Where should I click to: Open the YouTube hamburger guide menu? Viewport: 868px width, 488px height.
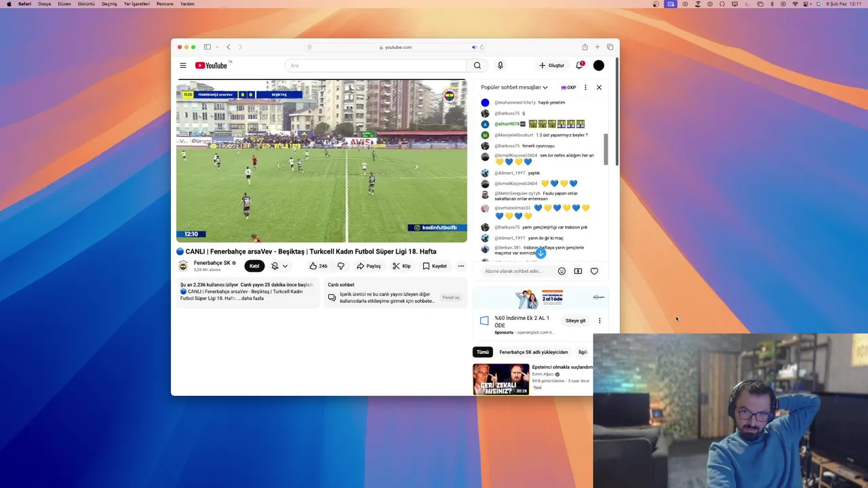[183, 66]
